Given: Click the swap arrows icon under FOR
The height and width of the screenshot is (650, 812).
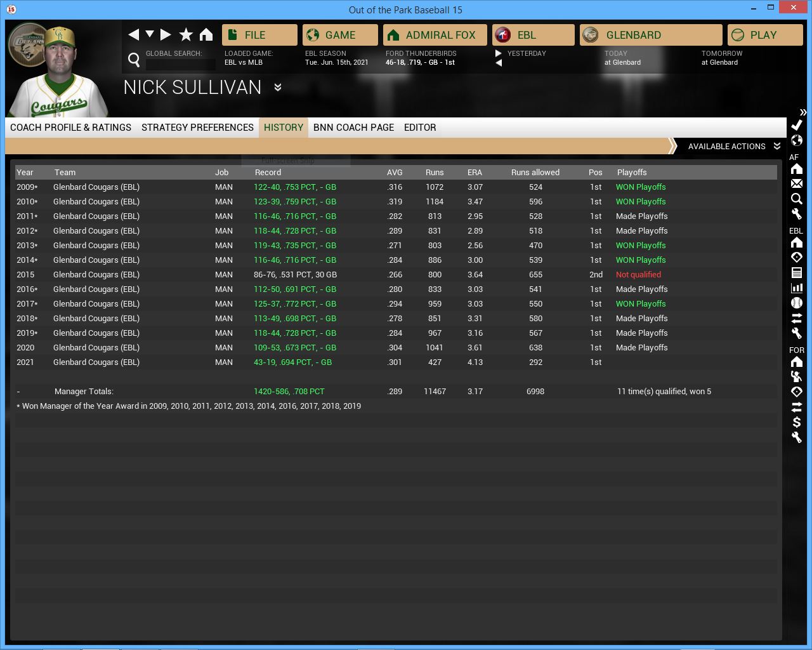Looking at the screenshot, I should point(797,407).
